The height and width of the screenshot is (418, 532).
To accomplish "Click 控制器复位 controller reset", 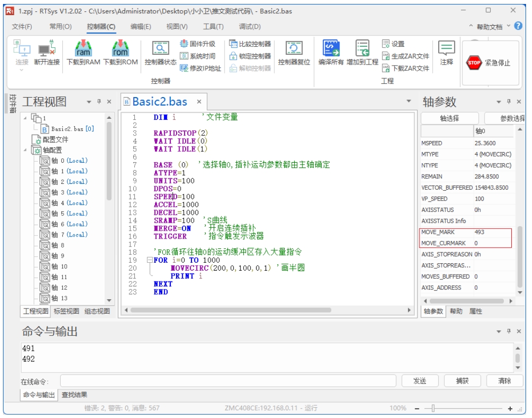I will 294,52.
